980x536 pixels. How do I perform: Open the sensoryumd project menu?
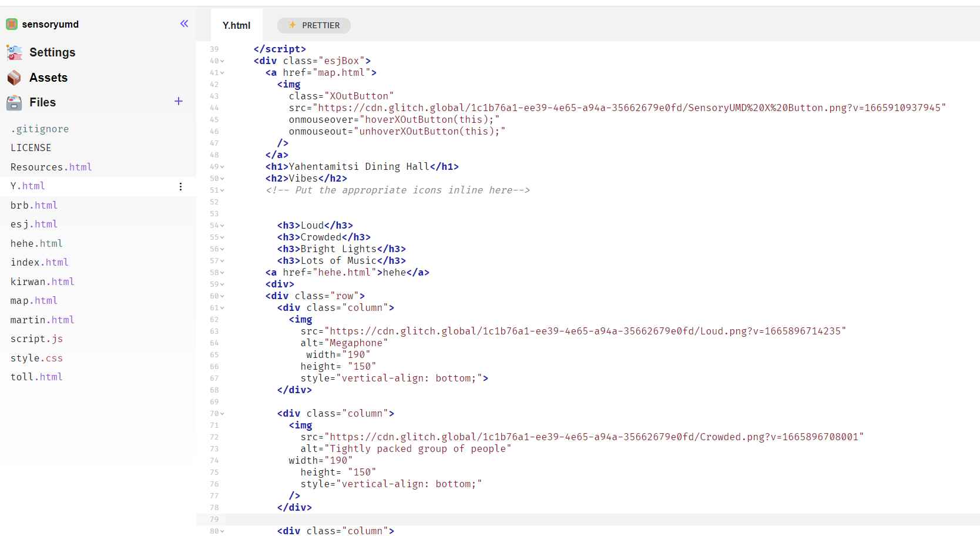coord(51,24)
